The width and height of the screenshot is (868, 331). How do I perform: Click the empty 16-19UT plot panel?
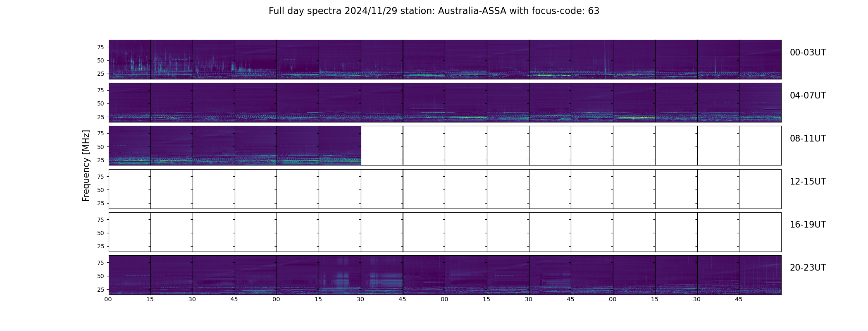[x=445, y=232]
